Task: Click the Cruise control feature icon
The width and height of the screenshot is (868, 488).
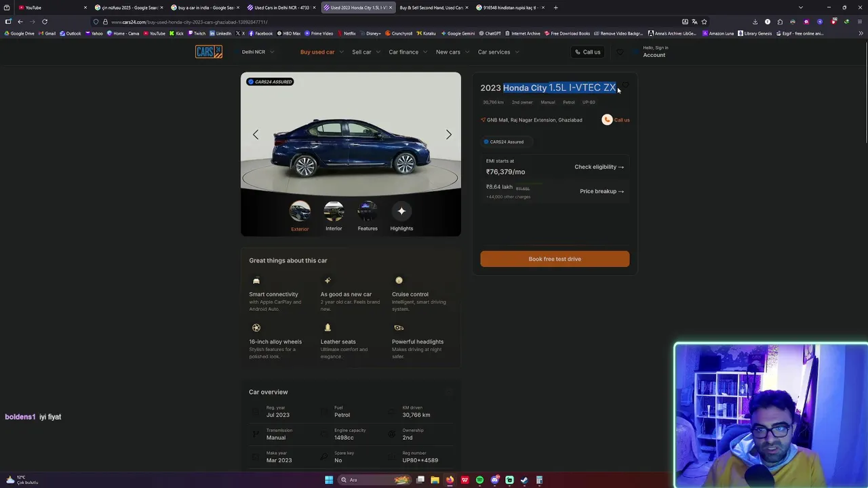Action: [399, 281]
